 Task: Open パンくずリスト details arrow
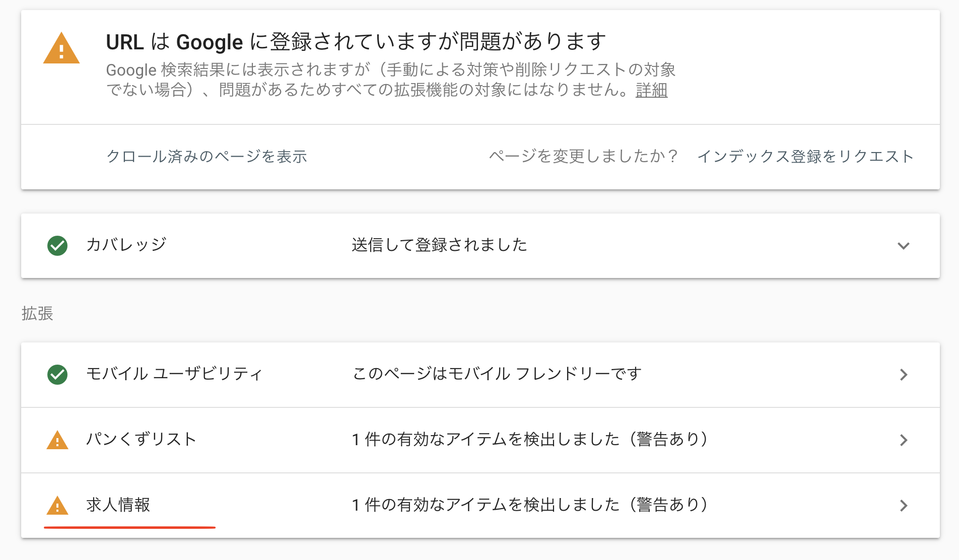pos(904,440)
